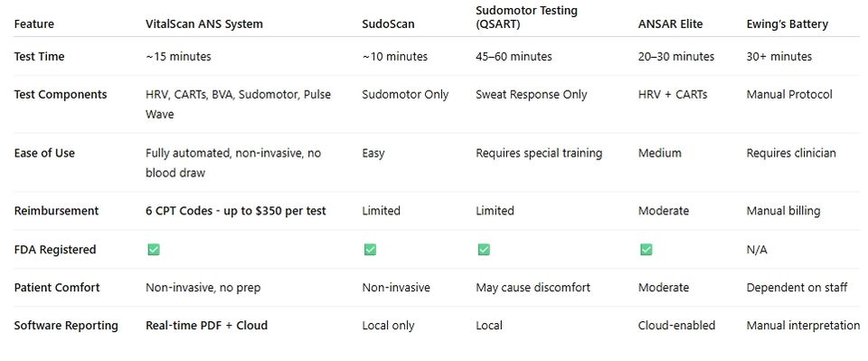Select the Patient Comfort row label

click(57, 288)
